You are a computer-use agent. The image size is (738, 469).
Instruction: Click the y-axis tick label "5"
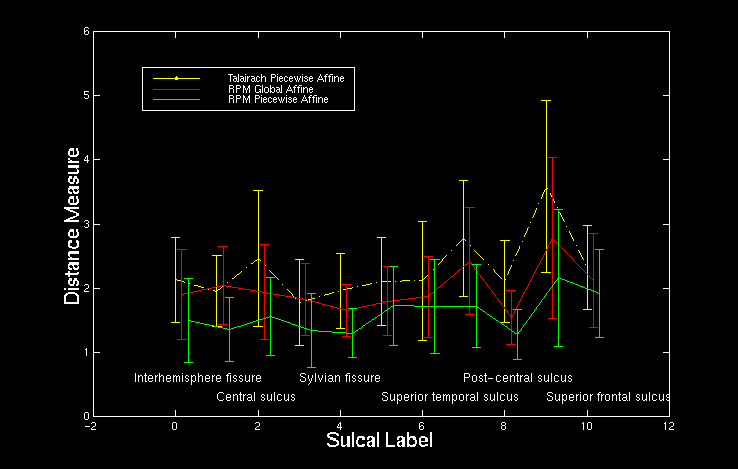tap(85, 95)
